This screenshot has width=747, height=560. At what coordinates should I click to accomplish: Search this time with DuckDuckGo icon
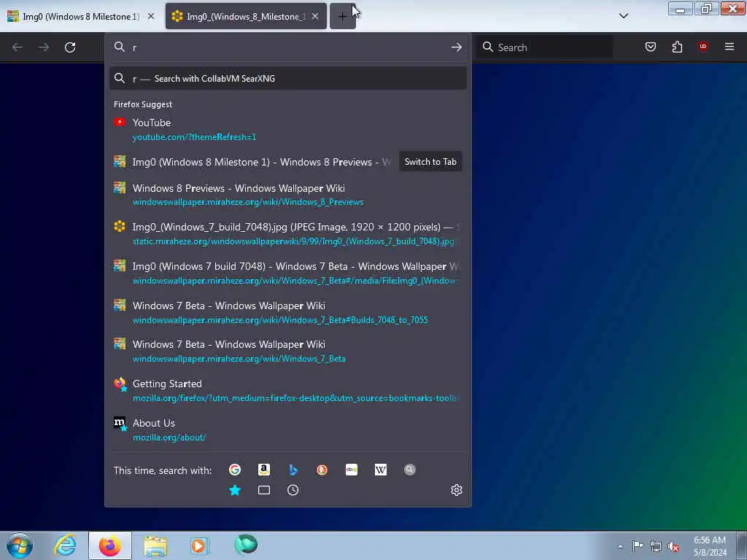click(322, 470)
